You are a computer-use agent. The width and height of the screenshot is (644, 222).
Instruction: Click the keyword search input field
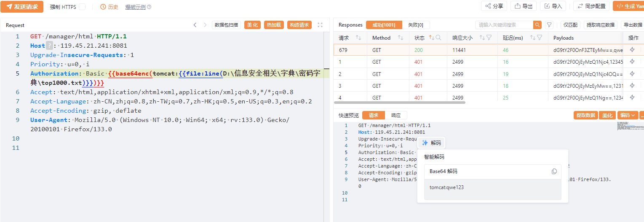tap(504, 25)
